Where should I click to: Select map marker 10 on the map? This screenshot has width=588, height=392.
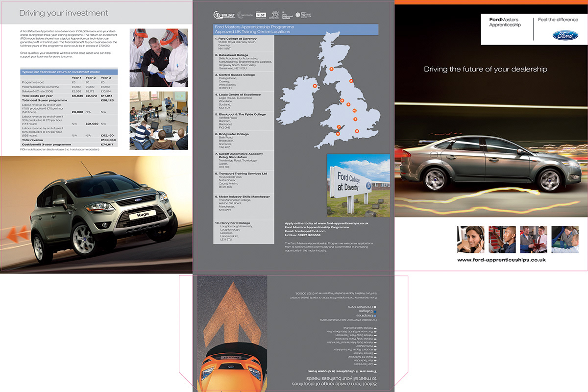click(x=354, y=111)
